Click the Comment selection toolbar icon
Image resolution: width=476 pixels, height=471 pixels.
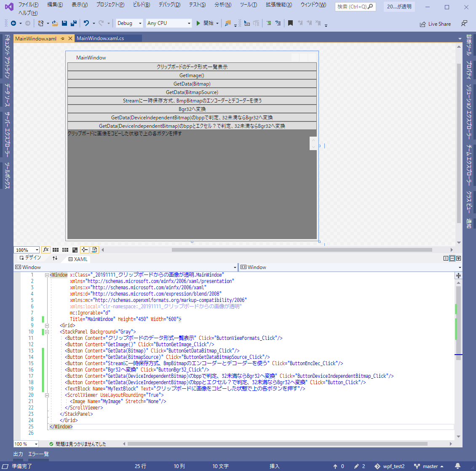click(269, 23)
